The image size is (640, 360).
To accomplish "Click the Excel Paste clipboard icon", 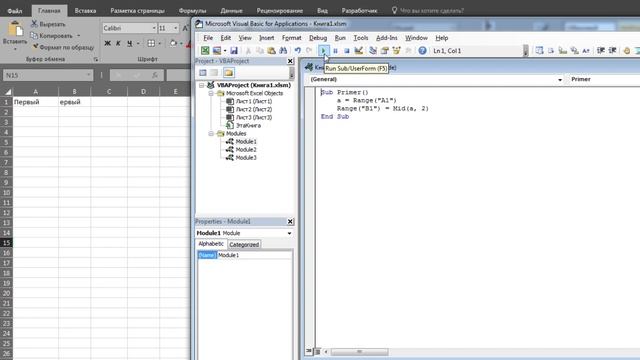I will coord(15,29).
